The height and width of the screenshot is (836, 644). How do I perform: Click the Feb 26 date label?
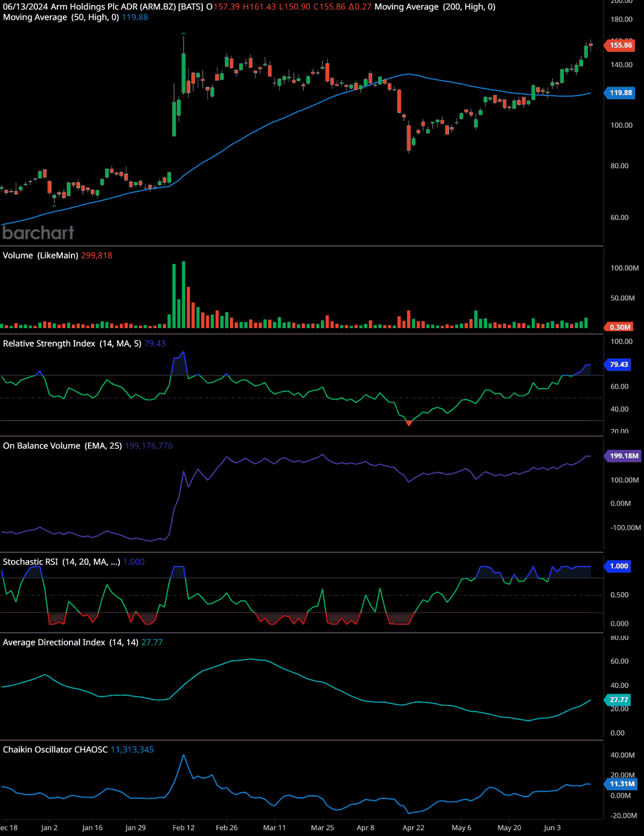[x=227, y=827]
